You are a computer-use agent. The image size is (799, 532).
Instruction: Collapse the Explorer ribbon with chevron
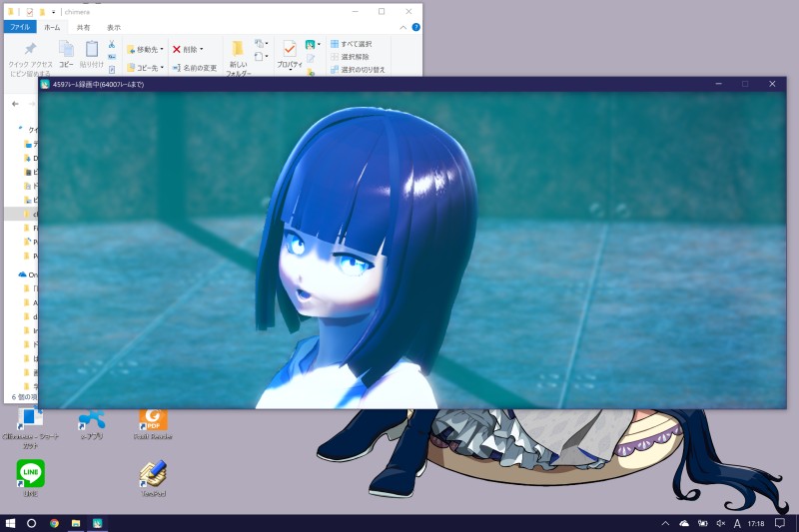403,28
